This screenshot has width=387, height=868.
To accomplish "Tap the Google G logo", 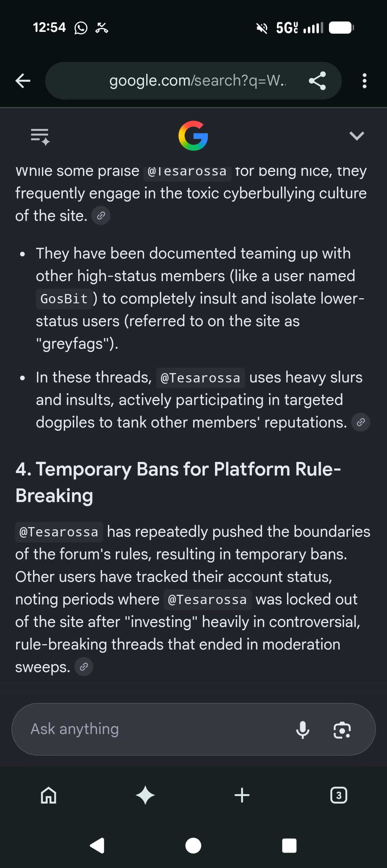I will point(193,136).
